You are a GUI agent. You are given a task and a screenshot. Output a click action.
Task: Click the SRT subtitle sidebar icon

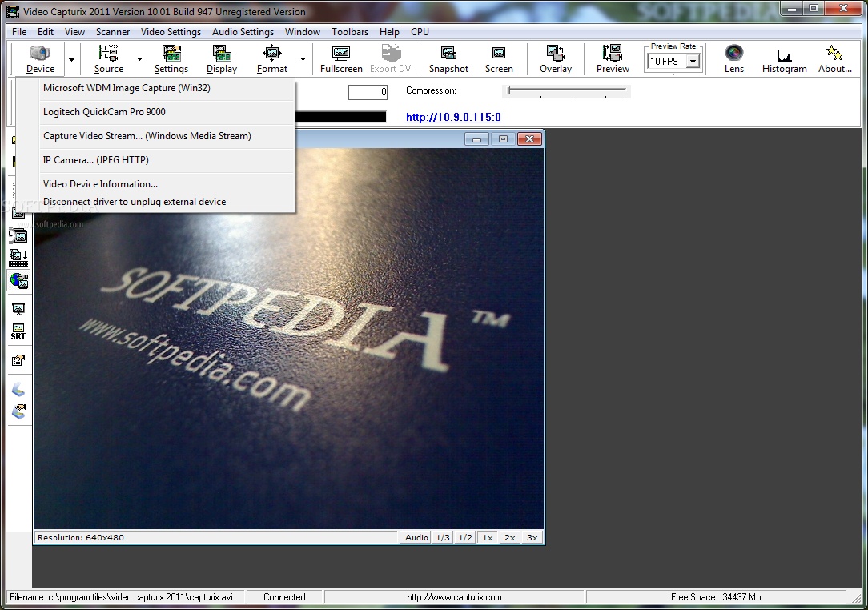(18, 332)
